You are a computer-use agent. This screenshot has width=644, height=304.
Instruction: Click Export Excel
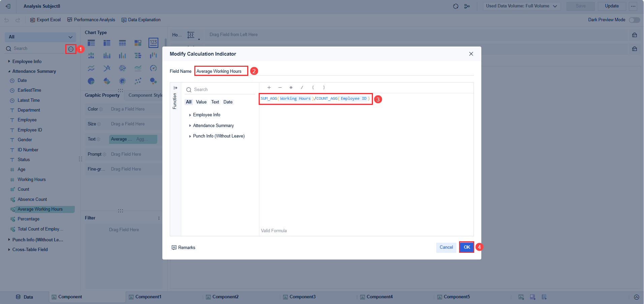click(45, 20)
